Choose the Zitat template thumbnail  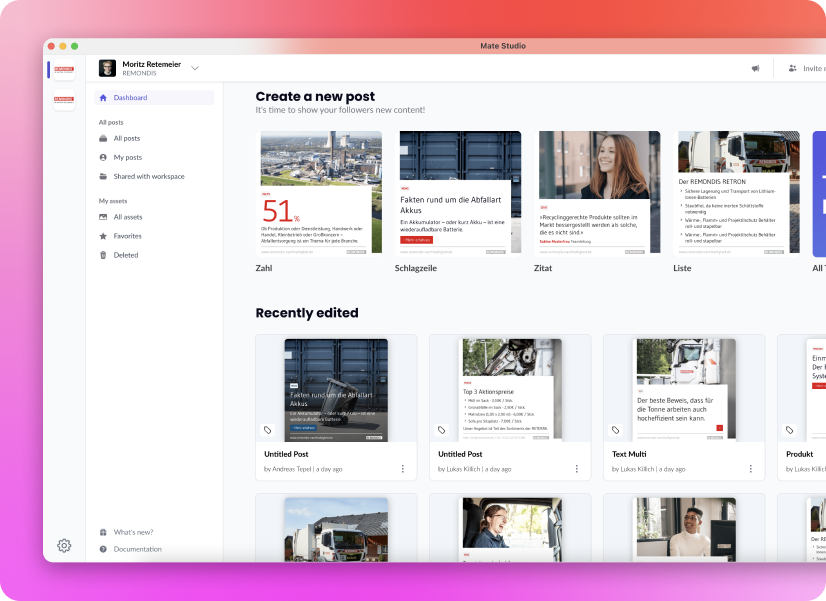[599, 194]
